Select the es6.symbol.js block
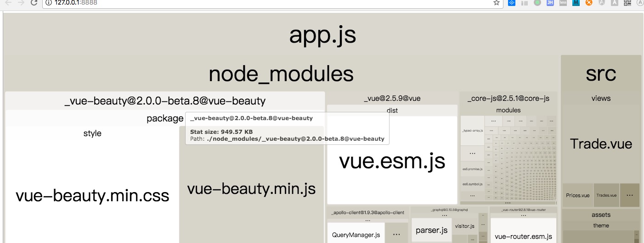Viewport: 644px width, 243px height. pos(472,184)
